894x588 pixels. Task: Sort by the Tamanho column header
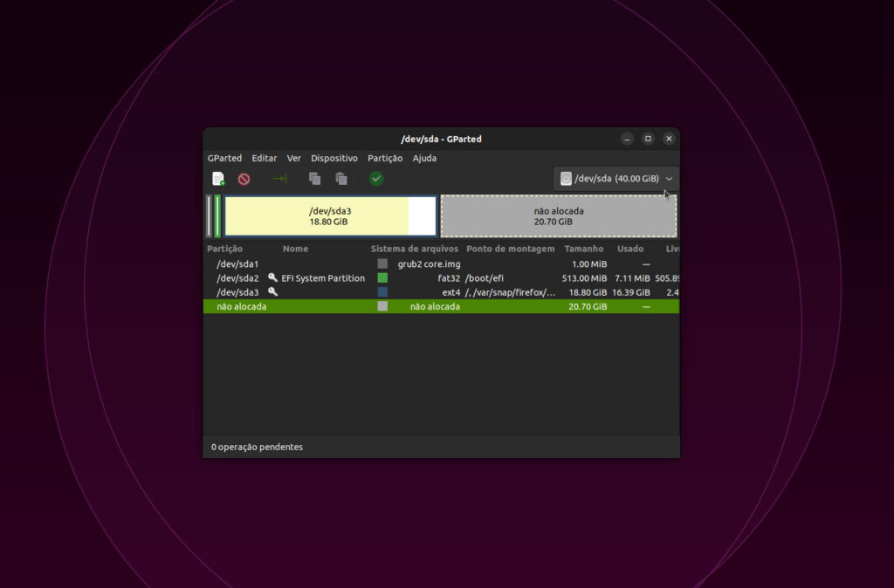pos(584,249)
